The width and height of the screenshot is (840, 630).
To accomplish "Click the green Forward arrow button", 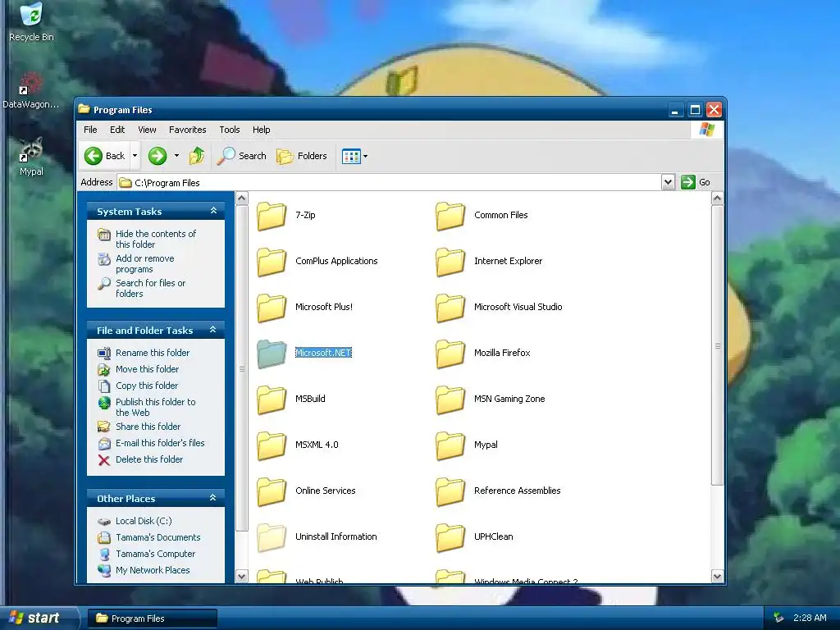I will [157, 156].
